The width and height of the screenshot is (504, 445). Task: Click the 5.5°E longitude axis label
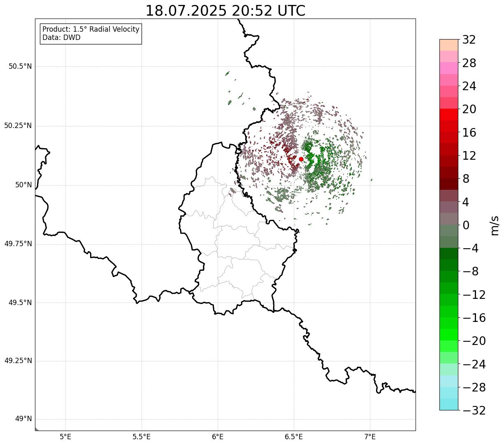pyautogui.click(x=142, y=437)
